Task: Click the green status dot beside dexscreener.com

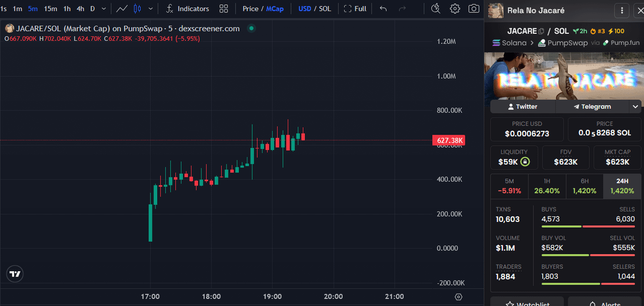Action: (x=251, y=28)
